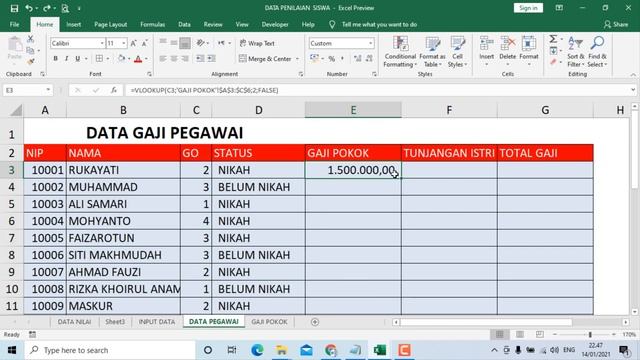Screen dimensions: 640x360
Task: Select the 1.500.000,00 cell
Action: pyautogui.click(x=353, y=170)
